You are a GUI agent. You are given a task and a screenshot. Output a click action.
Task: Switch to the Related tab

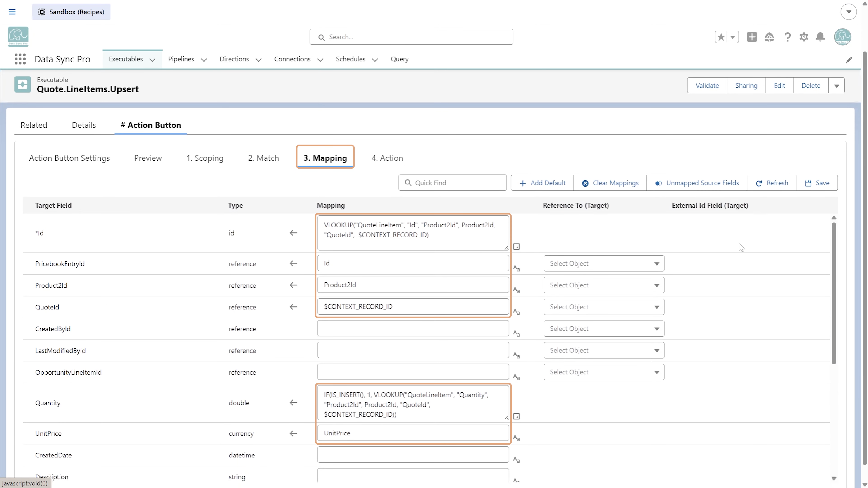tap(34, 125)
